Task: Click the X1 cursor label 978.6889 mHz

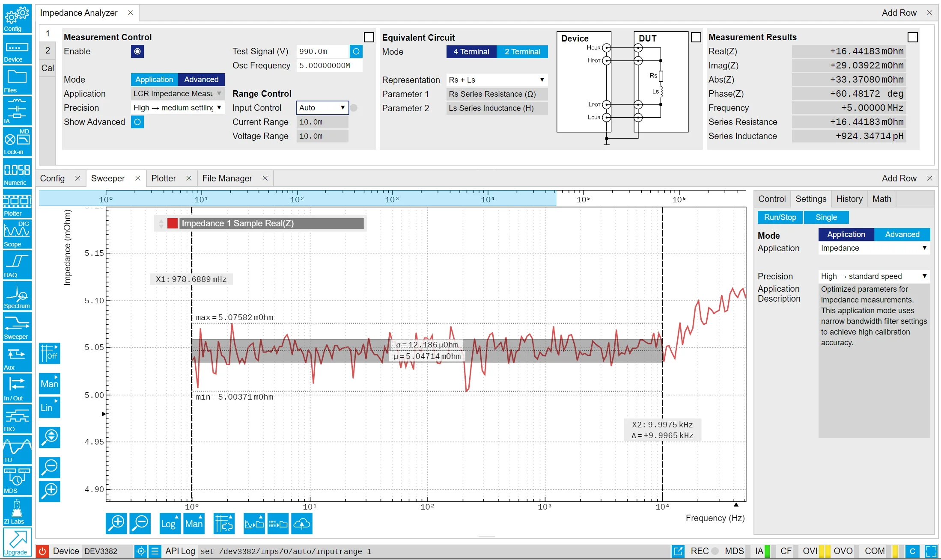Action: click(191, 279)
